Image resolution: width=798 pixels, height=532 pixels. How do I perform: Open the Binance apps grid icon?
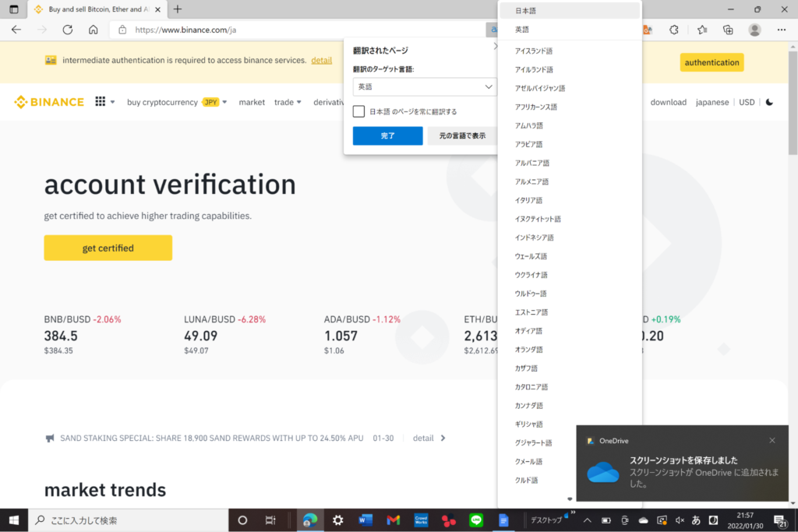(x=101, y=102)
